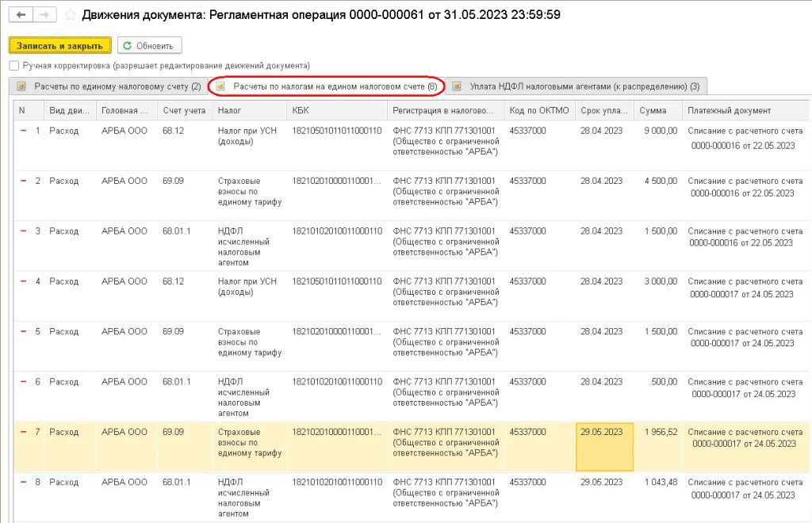Select the 3 000,00 amount cell
The width and height of the screenshot is (812, 523).
pyautogui.click(x=661, y=281)
